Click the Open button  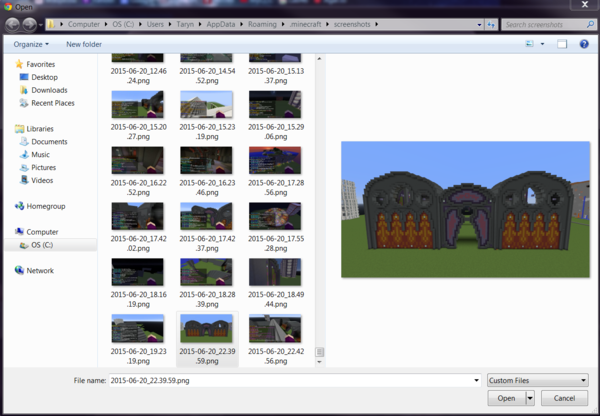tap(506, 398)
